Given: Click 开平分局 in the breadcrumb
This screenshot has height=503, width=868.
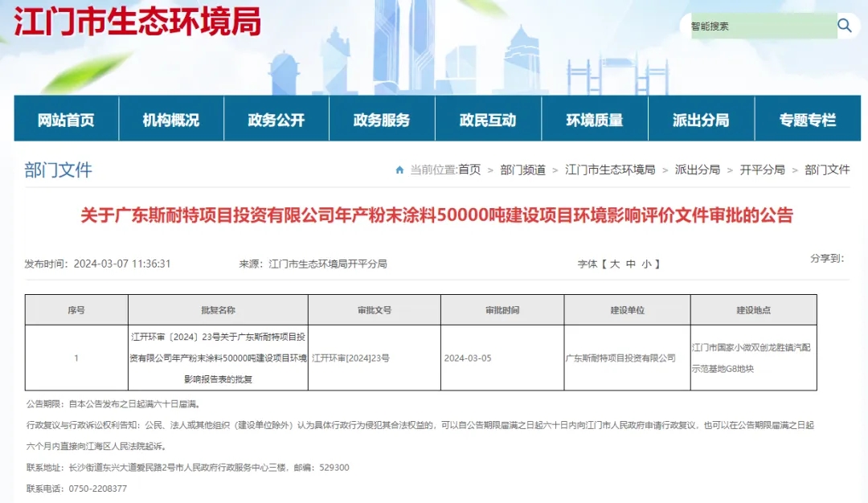Looking at the screenshot, I should point(762,170).
